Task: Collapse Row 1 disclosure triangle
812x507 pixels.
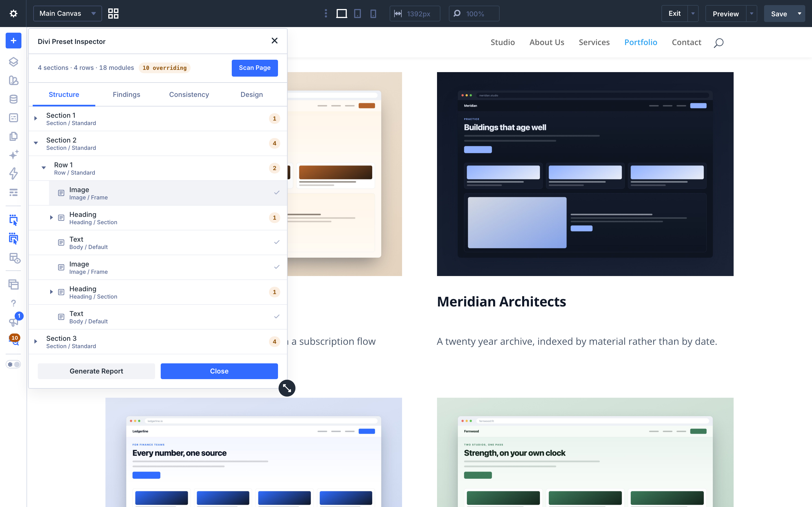Action: point(44,168)
